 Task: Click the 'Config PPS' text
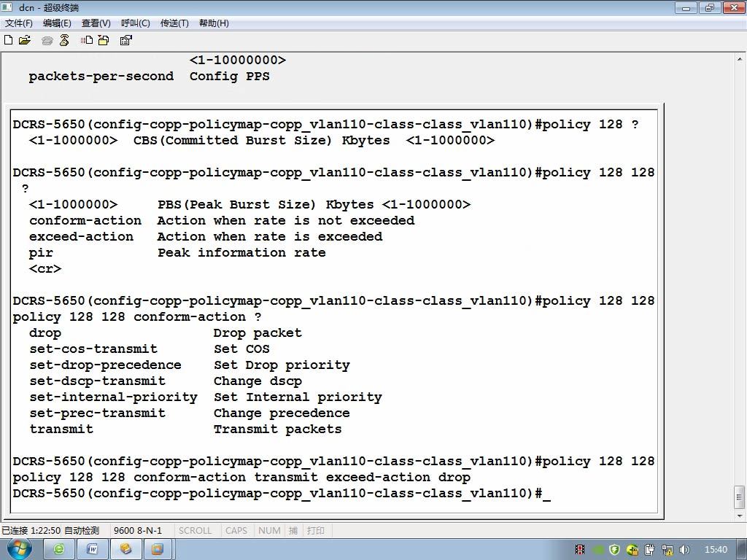pyautogui.click(x=230, y=77)
